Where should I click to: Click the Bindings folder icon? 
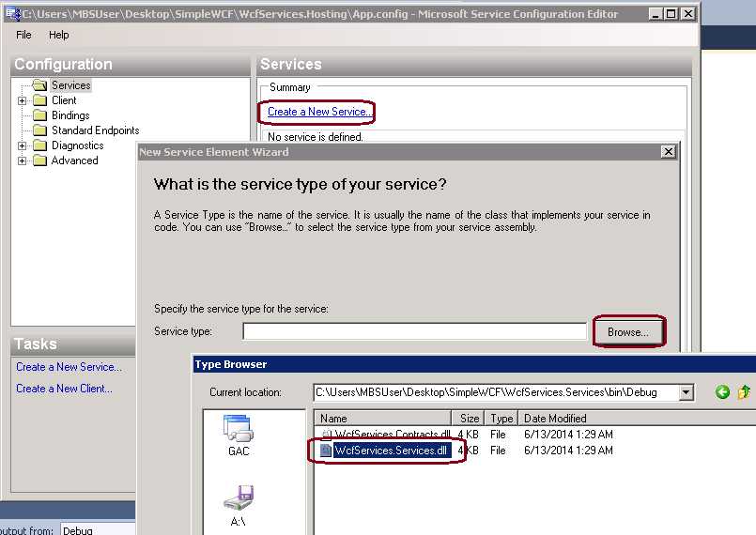tap(40, 115)
